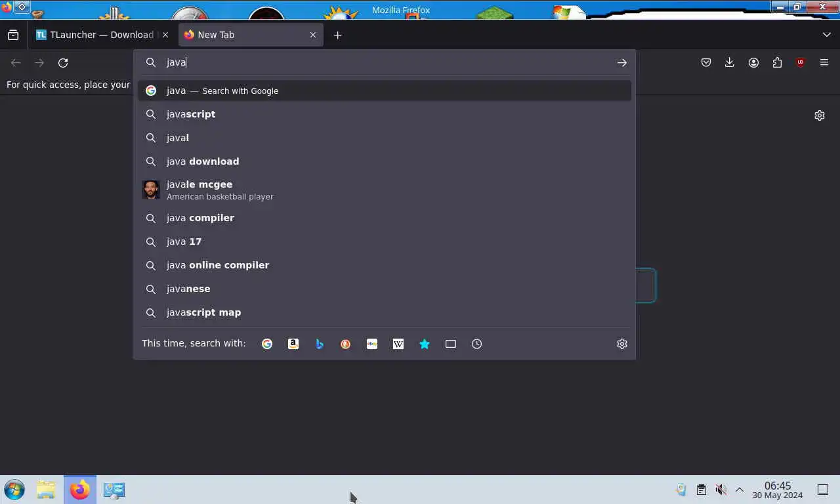
Task: Close the TLauncher tab
Action: tap(165, 35)
